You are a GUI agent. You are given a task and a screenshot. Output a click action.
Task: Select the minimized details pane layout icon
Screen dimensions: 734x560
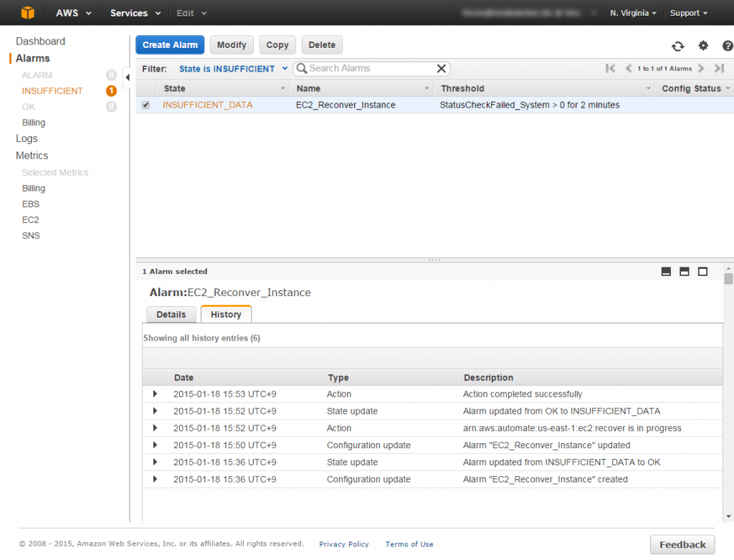click(x=666, y=271)
